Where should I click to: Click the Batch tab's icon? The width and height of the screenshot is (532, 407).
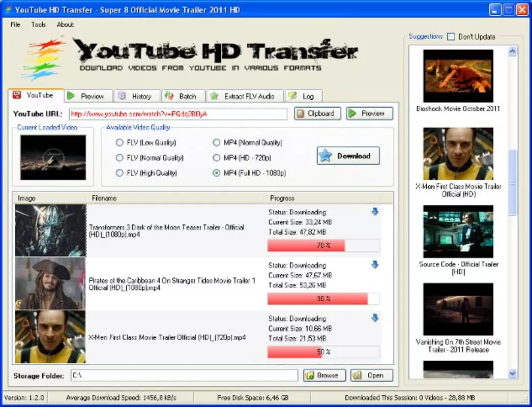169,96
